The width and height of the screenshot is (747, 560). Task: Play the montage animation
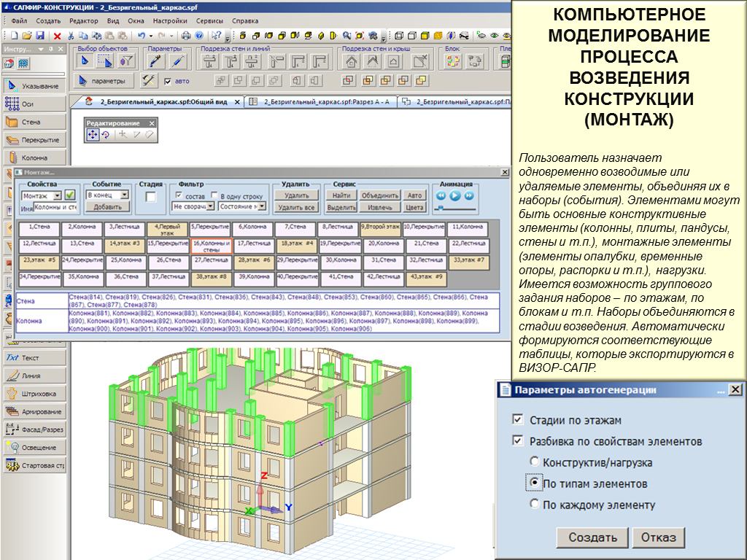point(455,195)
